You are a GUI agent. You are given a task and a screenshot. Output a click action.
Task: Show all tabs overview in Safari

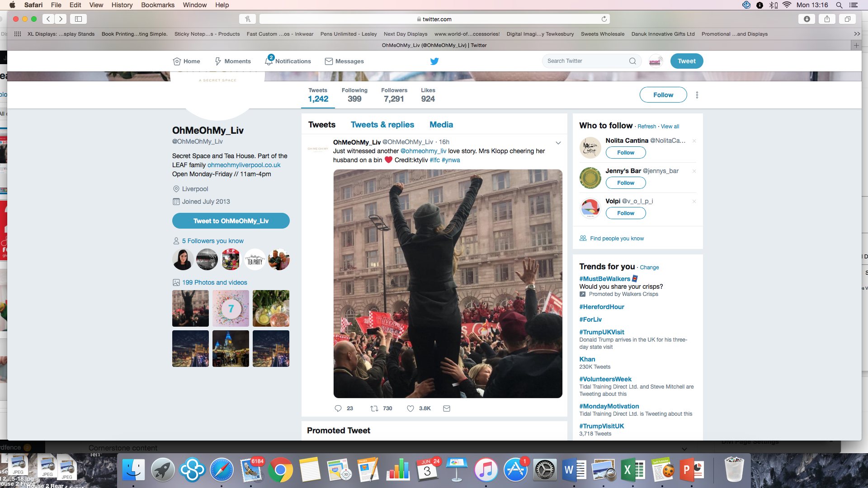pyautogui.click(x=848, y=19)
